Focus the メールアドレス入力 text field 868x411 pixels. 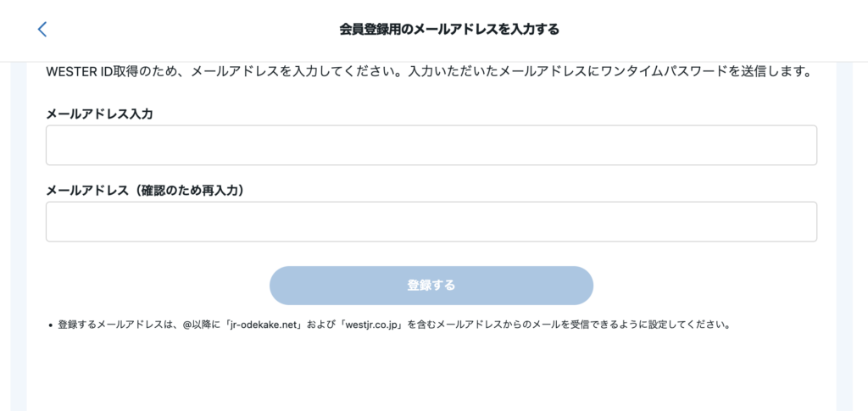pyautogui.click(x=431, y=145)
